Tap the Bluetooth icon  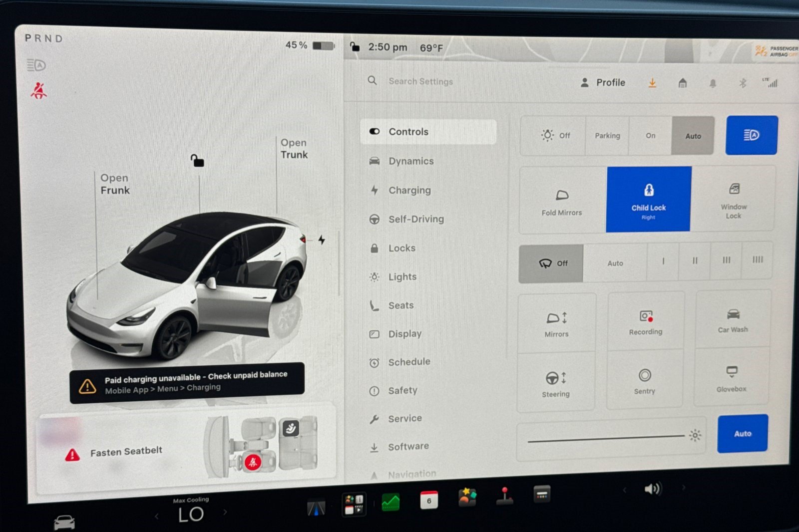[x=743, y=83]
